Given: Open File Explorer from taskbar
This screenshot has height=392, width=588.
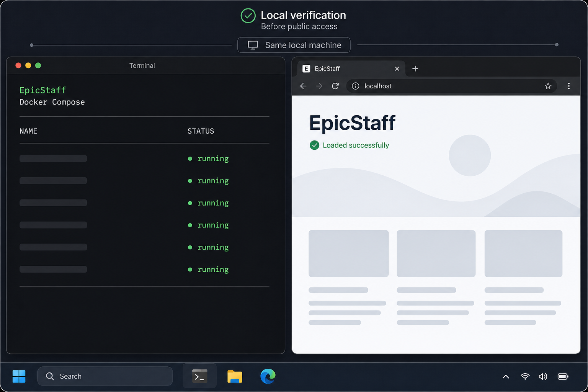Looking at the screenshot, I should click(235, 376).
